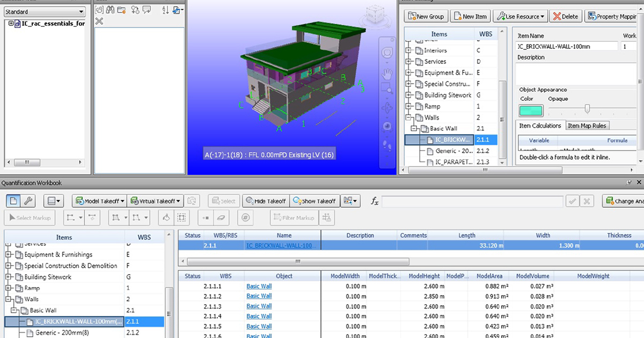Switch to the Item Map Rules tab

click(x=587, y=126)
